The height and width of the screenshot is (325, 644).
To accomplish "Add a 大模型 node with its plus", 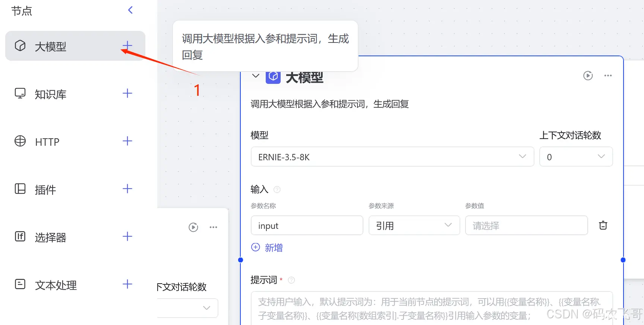I will pos(127,46).
